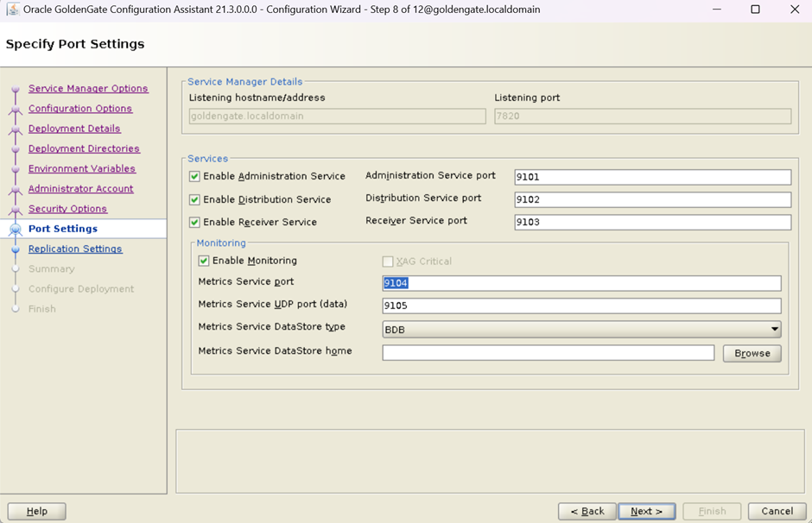
Task: Disable the Enable Receiver Service checkbox
Action: pos(194,222)
